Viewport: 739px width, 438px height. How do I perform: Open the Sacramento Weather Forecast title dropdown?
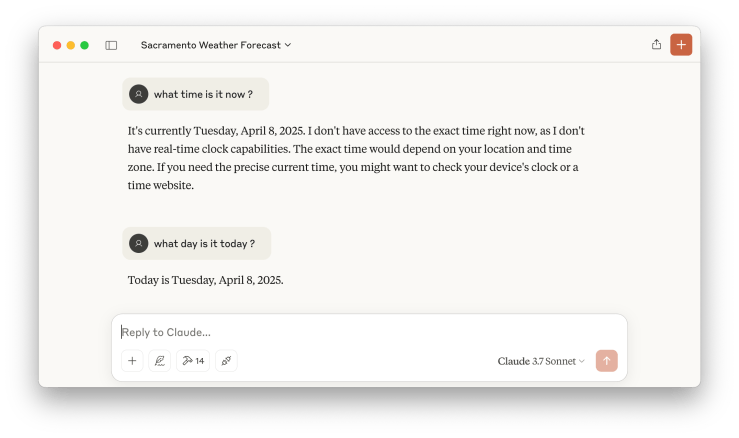216,45
